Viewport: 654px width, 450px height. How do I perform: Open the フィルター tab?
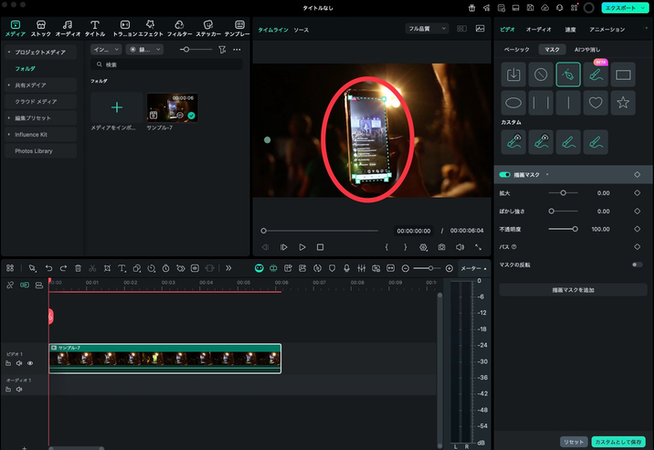tap(180, 28)
